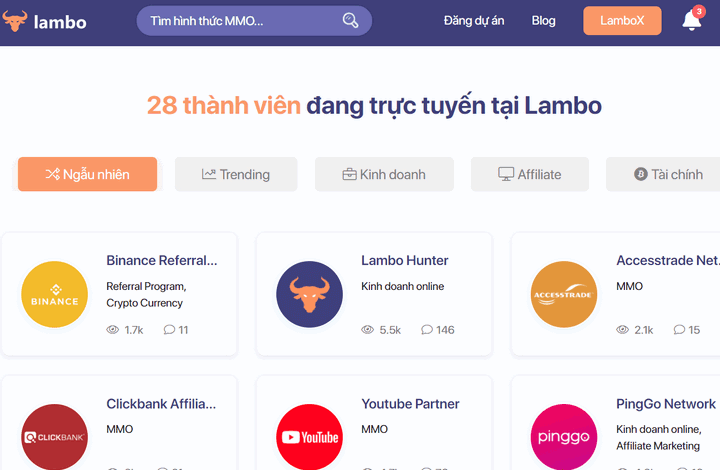
Task: Open the PingGo Network project title
Action: point(666,403)
